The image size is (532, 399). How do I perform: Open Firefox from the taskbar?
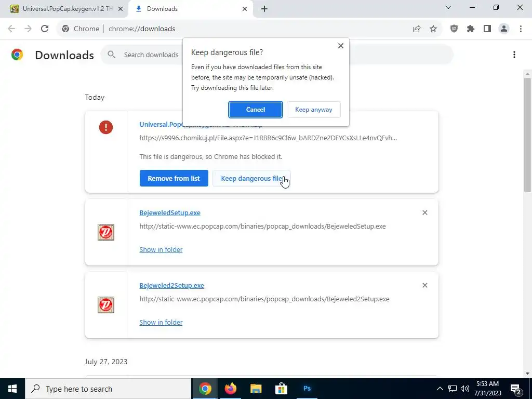tap(231, 389)
